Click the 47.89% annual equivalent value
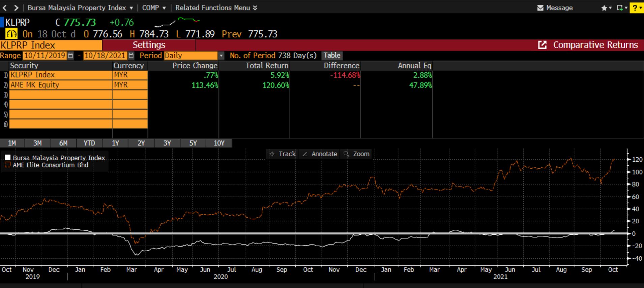This screenshot has width=644, height=288. pyautogui.click(x=420, y=85)
